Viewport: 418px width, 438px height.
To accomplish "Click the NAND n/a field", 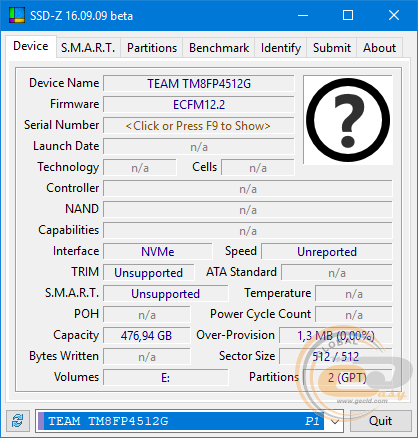I will (248, 210).
